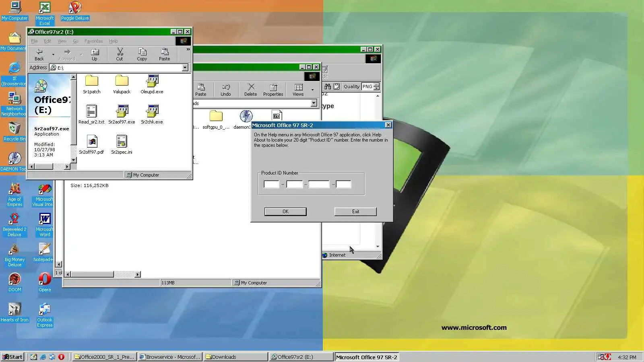The width and height of the screenshot is (644, 362).
Task: Select the Notepad++ desktop shortcut
Action: [43, 252]
